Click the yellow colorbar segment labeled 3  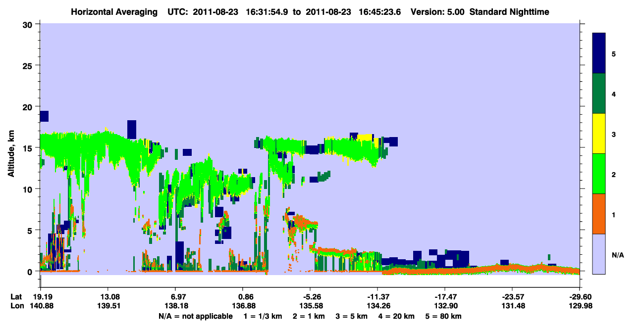tap(599, 134)
